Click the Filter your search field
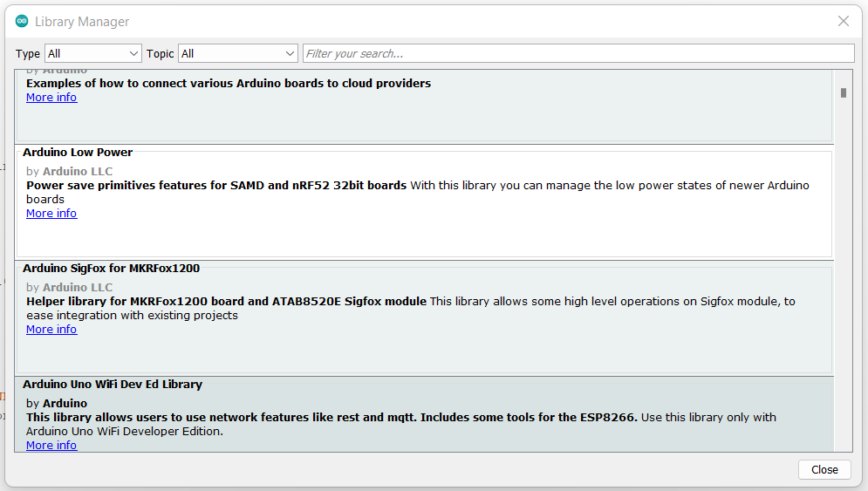868x491 pixels. pyautogui.click(x=578, y=54)
